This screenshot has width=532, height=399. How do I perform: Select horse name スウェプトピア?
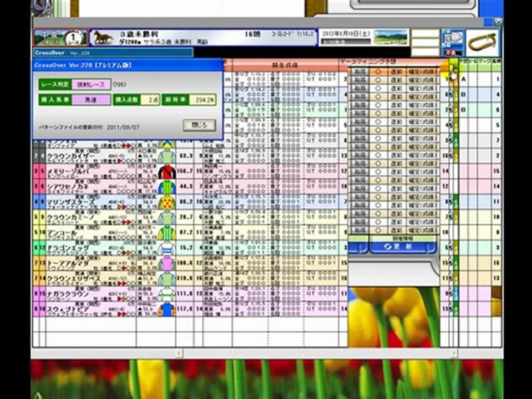(68, 309)
